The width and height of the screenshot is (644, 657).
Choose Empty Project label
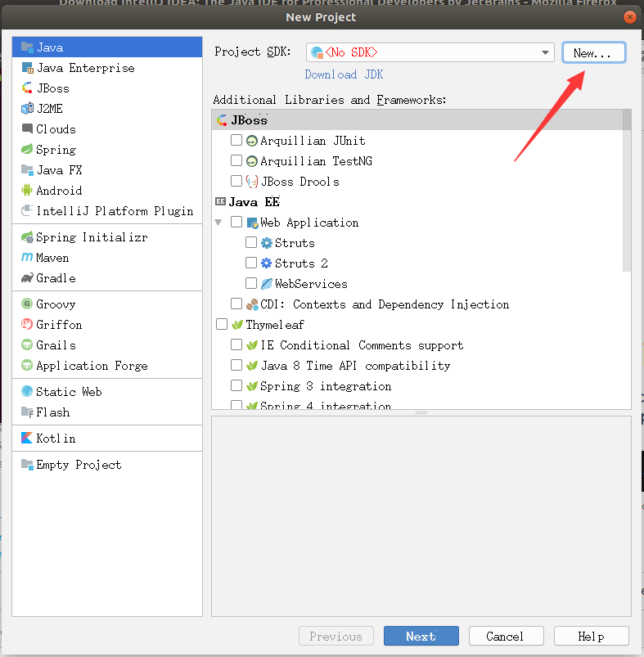click(79, 465)
